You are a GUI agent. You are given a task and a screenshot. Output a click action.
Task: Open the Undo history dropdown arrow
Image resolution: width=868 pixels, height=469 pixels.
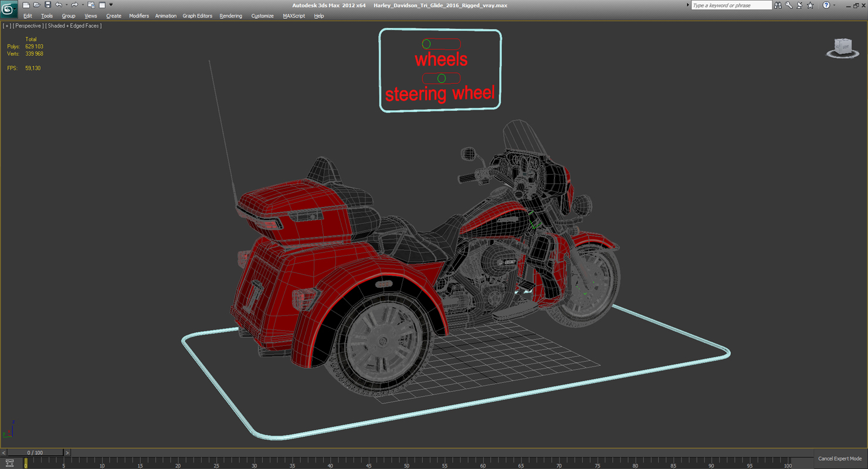coord(66,5)
